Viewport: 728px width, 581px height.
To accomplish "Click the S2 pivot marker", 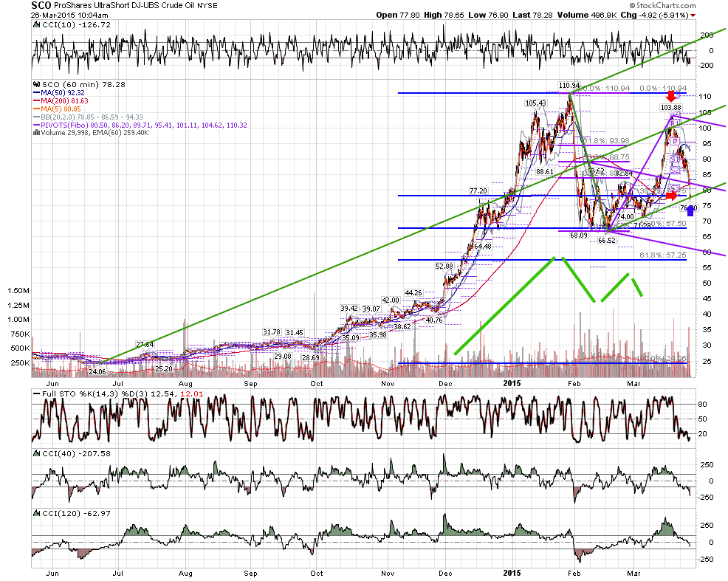I will point(675,171).
